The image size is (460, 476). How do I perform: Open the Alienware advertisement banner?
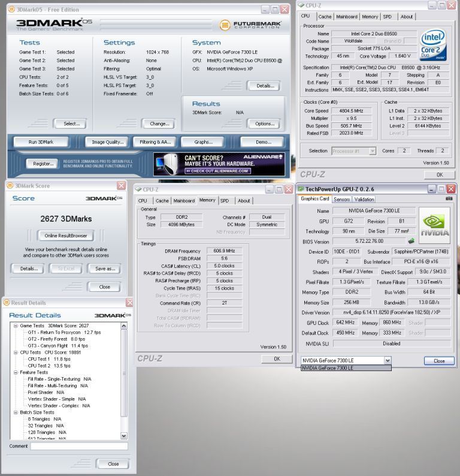tap(219, 164)
